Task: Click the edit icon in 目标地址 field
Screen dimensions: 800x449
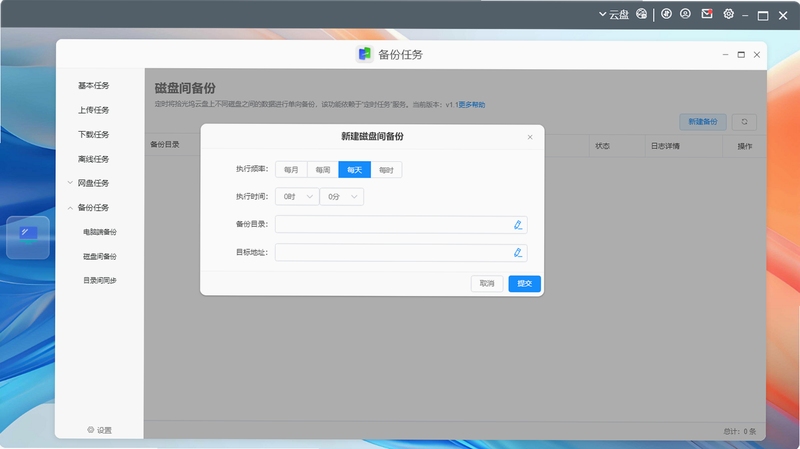Action: pyautogui.click(x=517, y=253)
